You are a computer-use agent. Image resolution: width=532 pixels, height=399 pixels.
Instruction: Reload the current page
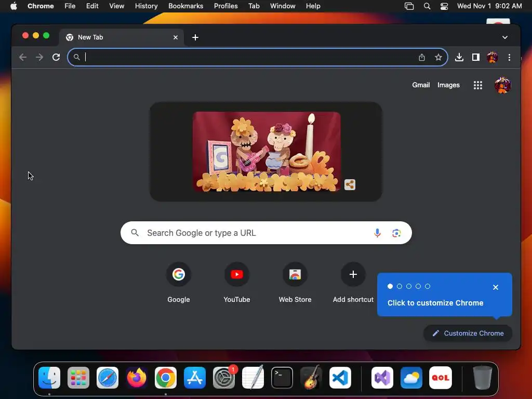pyautogui.click(x=56, y=57)
